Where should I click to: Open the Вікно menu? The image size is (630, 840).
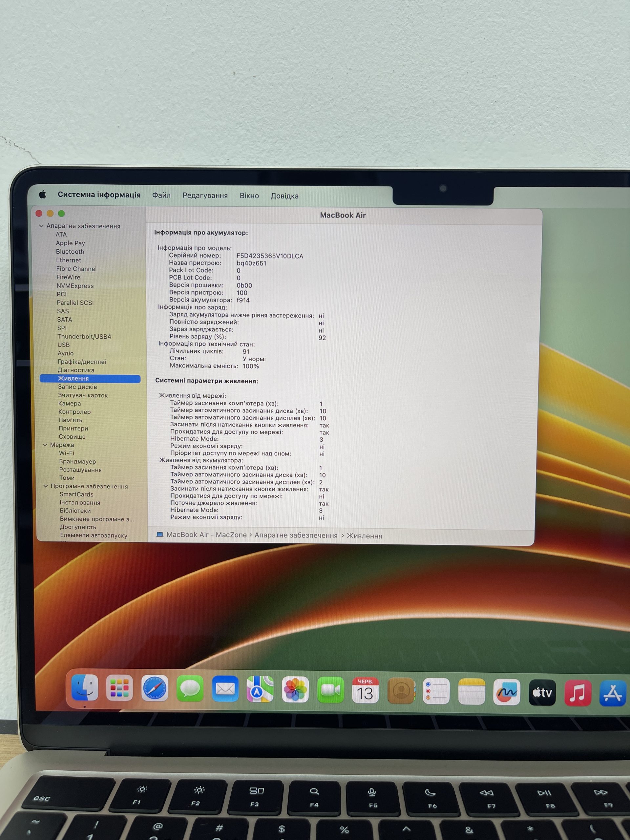249,196
